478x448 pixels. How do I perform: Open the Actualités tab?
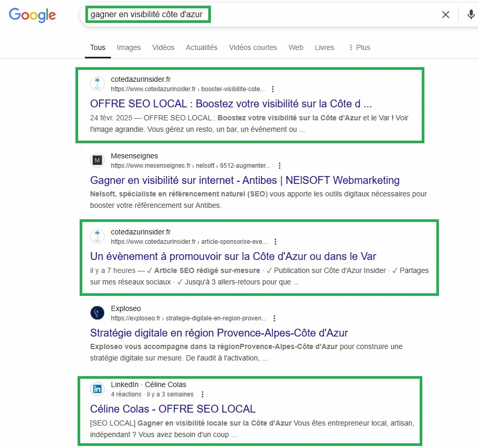[x=202, y=47]
